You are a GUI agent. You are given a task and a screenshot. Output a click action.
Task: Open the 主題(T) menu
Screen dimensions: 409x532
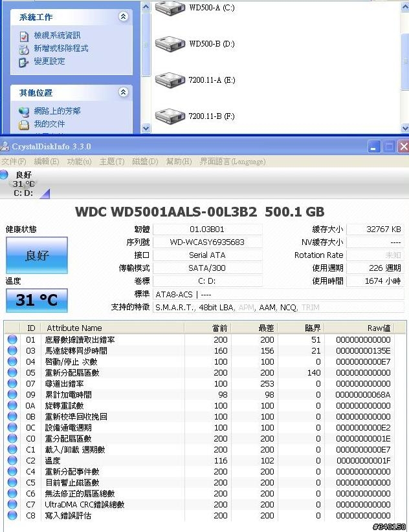(x=112, y=162)
